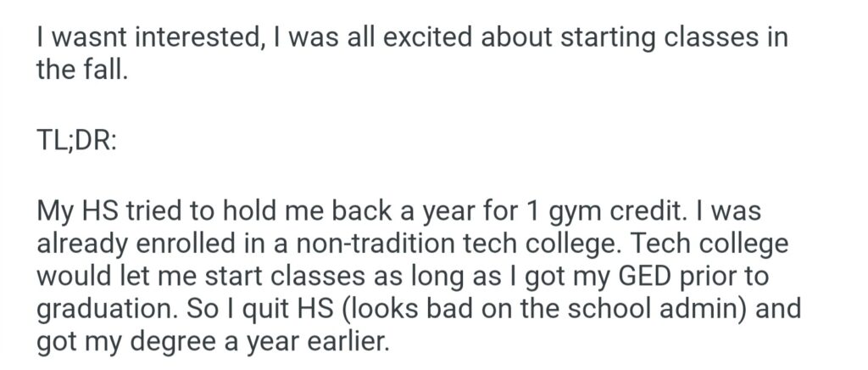Click the word 'already'
This screenshot has height=370, width=868.
point(89,244)
